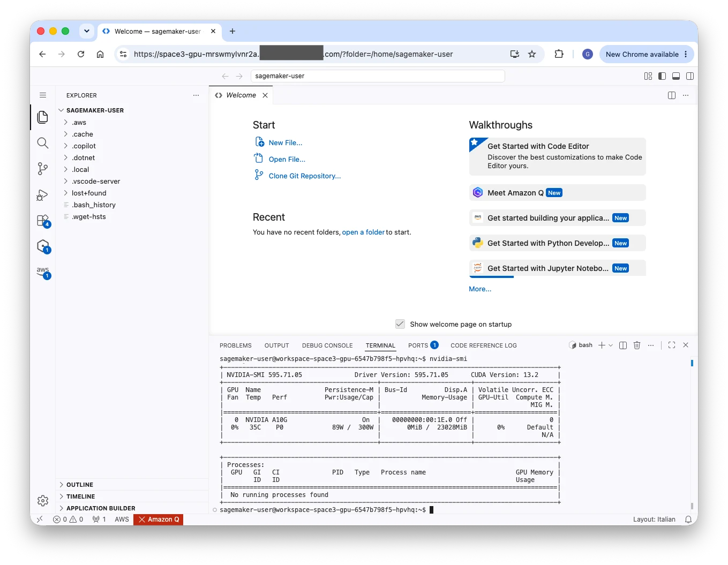
Task: Click the open a folder link
Action: [363, 232]
